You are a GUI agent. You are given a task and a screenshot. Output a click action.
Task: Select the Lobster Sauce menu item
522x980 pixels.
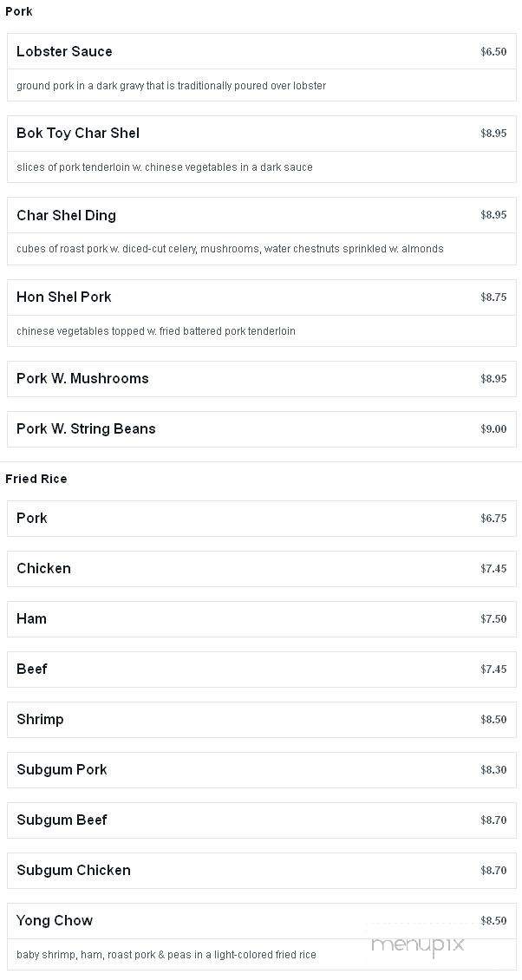262,68
